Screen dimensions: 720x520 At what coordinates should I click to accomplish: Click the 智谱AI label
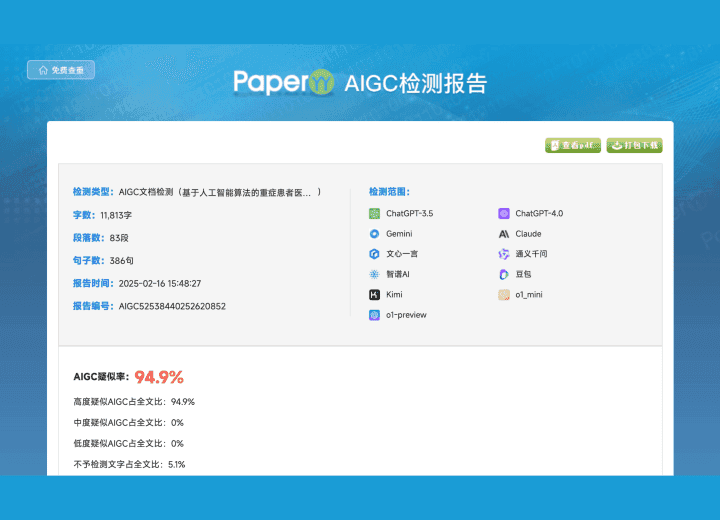click(398, 274)
